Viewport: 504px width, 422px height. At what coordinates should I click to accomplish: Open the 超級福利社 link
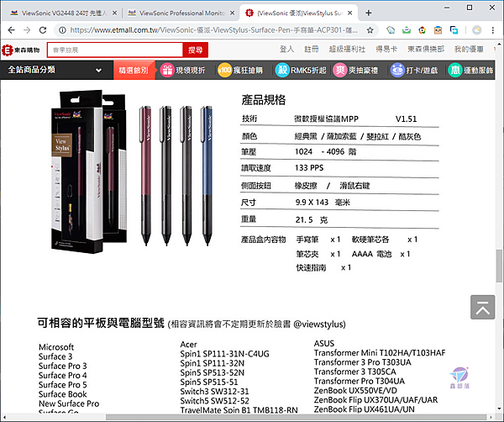point(347,50)
